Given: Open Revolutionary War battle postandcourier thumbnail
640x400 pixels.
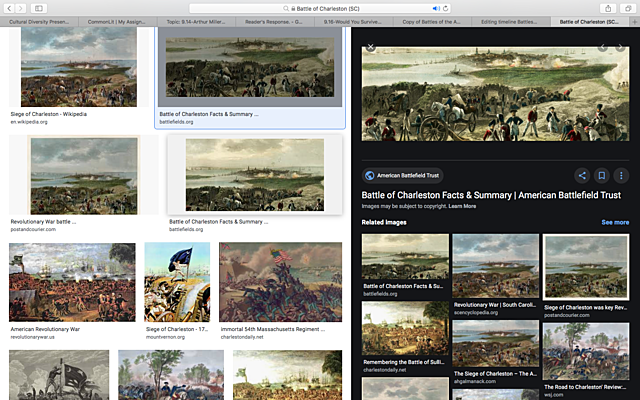Looking at the screenshot, I should point(84,175).
